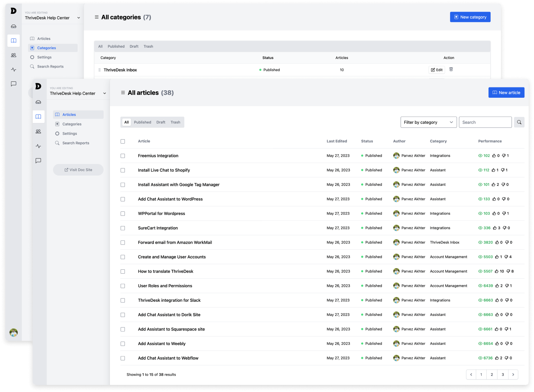The width and height of the screenshot is (534, 392).
Task: Open the people icon in back window sidebar
Action: coord(14,55)
